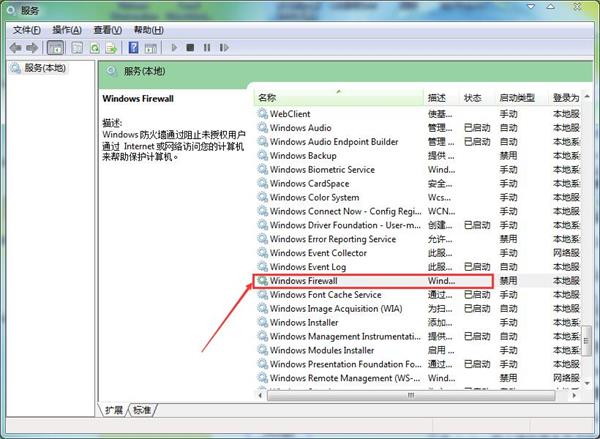
Task: Click the 禁用 startup type of Windows Backup
Action: click(509, 155)
